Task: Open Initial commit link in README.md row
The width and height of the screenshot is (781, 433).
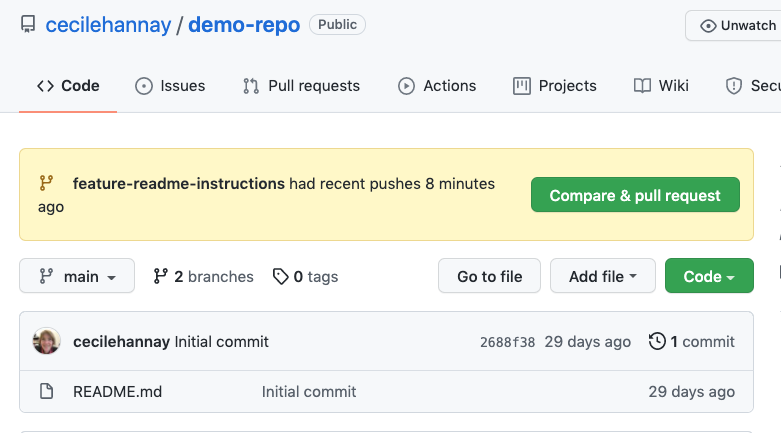Action: tap(309, 392)
